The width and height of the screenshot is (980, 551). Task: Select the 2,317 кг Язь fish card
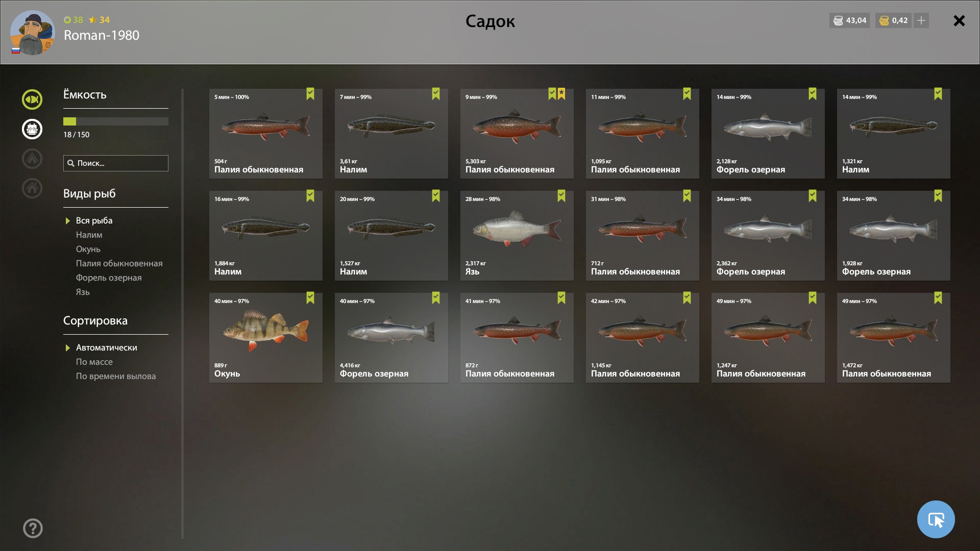pos(517,236)
